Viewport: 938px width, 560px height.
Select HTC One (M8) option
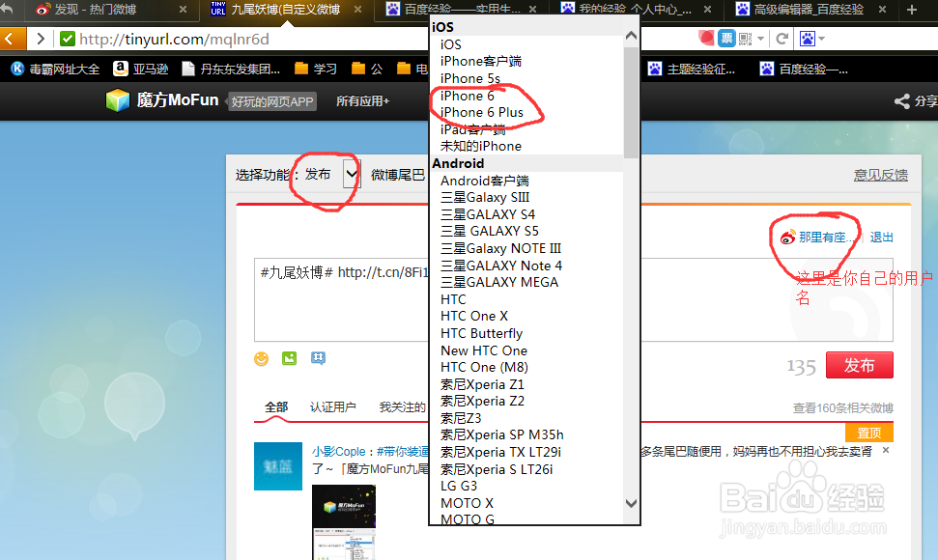485,367
